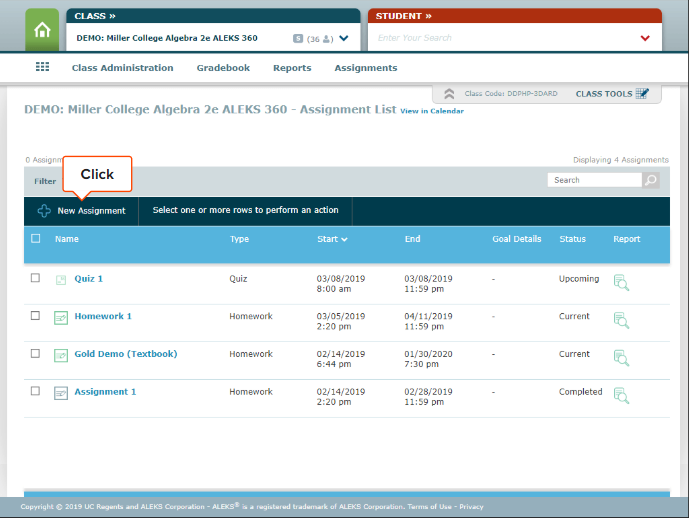Check the Assignment 1 row checkbox
The image size is (689, 518).
coord(35,391)
